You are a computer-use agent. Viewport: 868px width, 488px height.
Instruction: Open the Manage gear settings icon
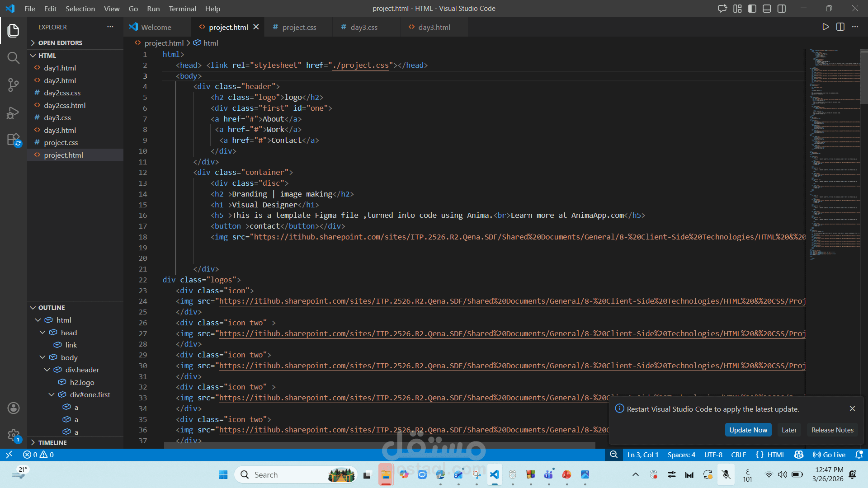[x=13, y=436]
